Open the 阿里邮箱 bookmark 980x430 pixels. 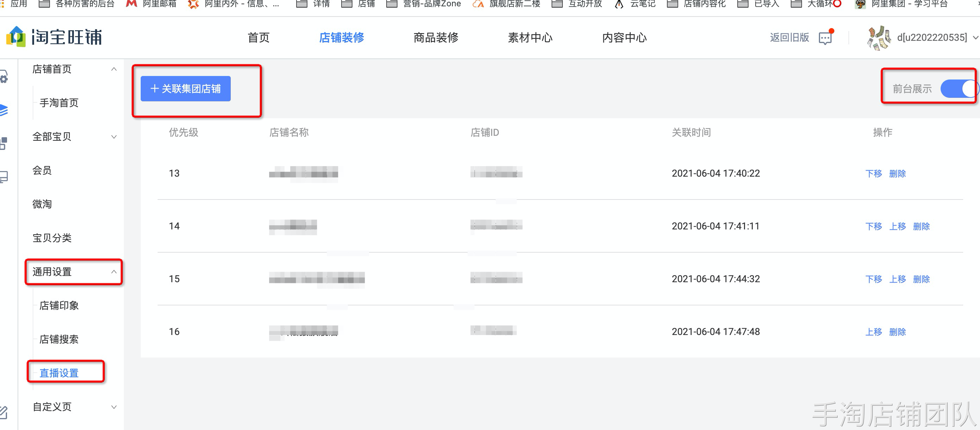(x=159, y=4)
